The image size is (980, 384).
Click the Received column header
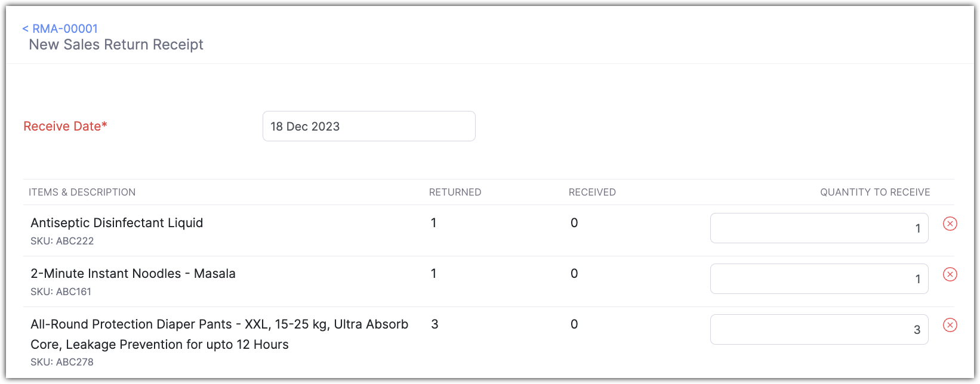[x=592, y=192]
